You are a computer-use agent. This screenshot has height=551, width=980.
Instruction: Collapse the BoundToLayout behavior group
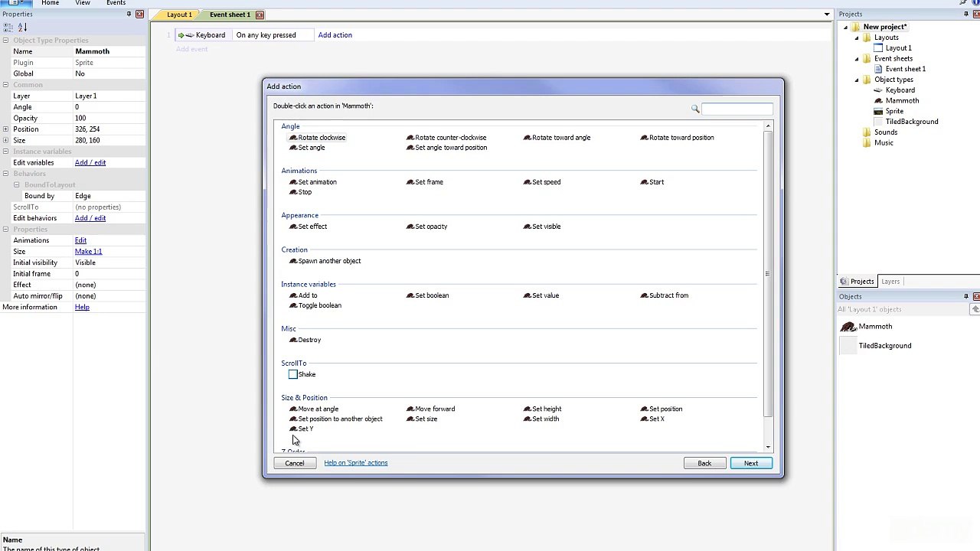16,185
